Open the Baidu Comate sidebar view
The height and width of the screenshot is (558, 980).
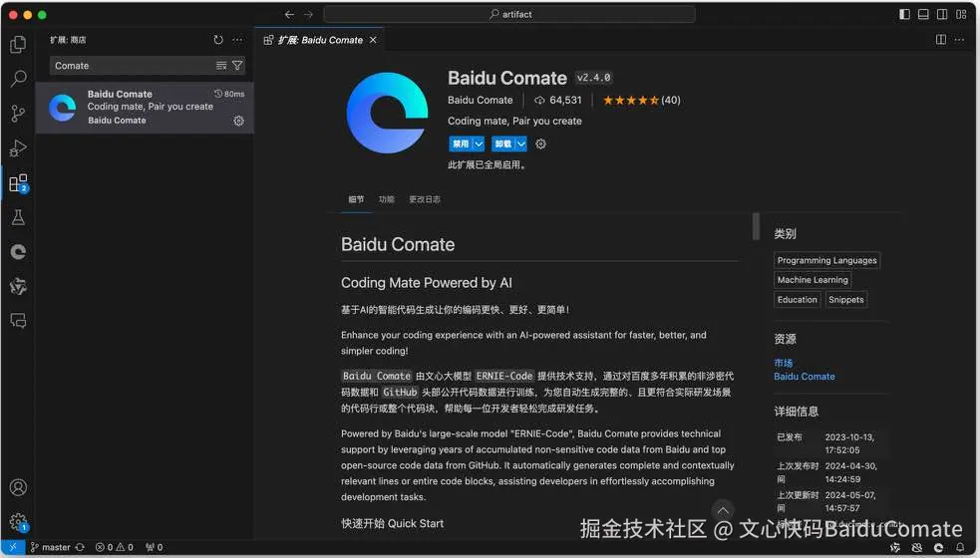[18, 252]
